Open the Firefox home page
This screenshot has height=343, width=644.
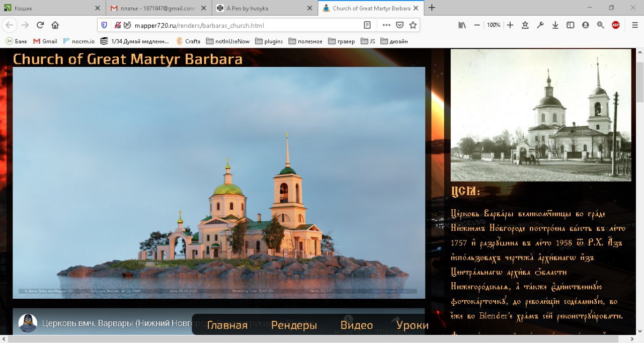pyautogui.click(x=55, y=25)
